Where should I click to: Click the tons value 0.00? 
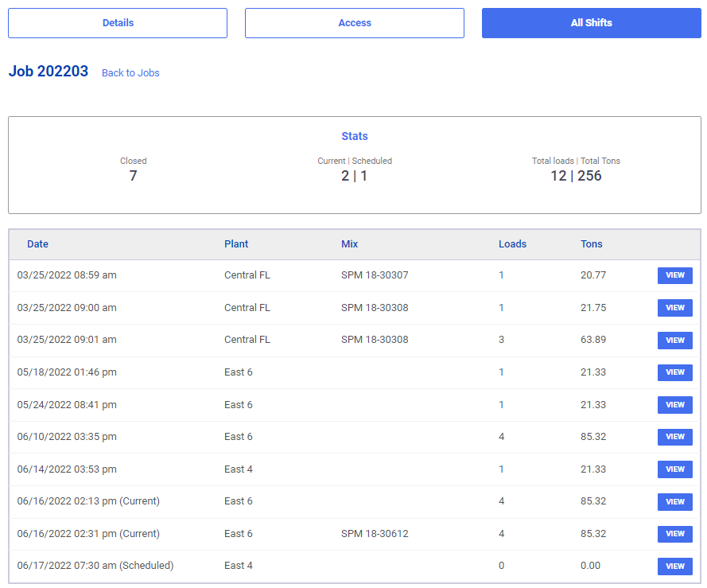(590, 566)
